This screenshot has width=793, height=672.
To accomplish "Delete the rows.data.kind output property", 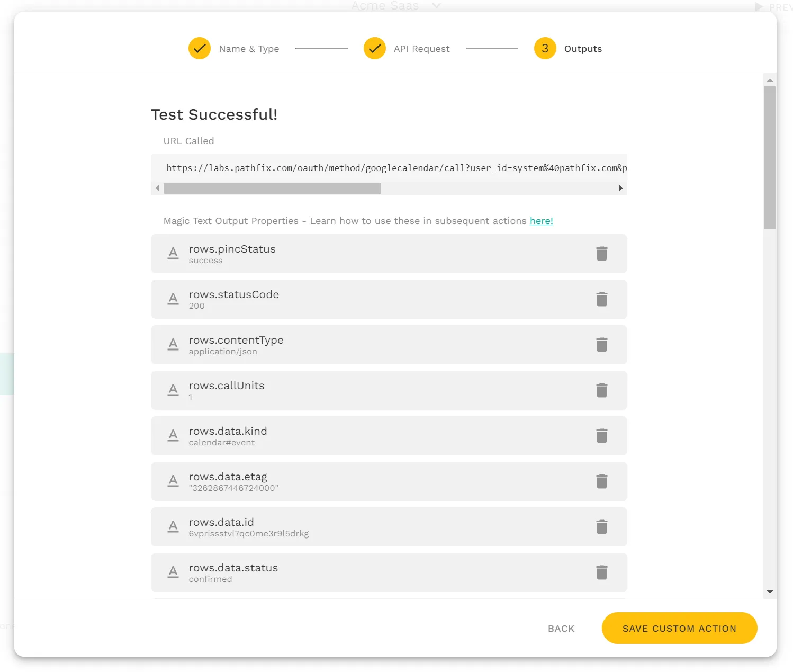I will coord(602,436).
